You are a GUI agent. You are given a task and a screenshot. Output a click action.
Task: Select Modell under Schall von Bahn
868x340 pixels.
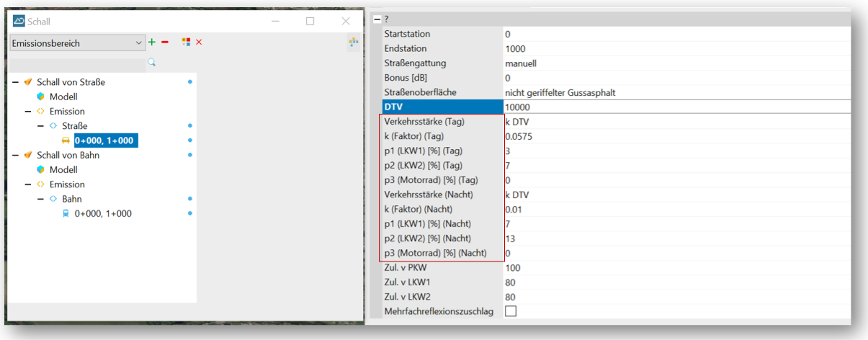coord(63,170)
